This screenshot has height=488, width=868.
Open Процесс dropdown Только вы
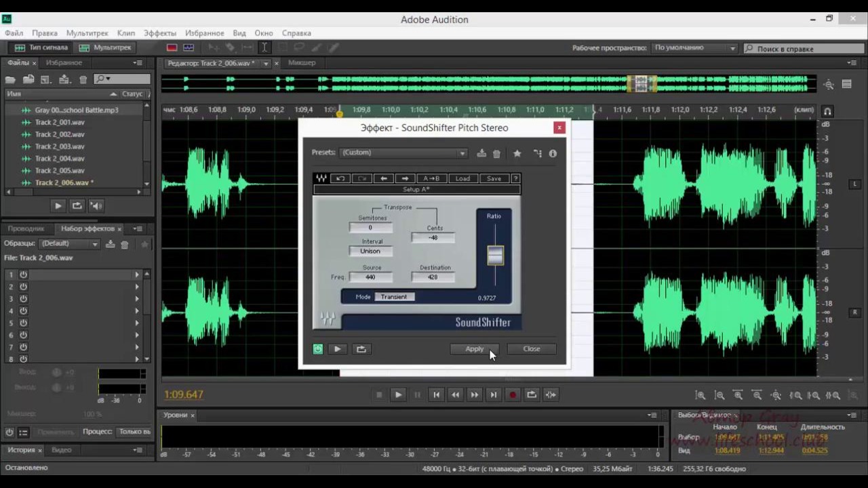134,432
